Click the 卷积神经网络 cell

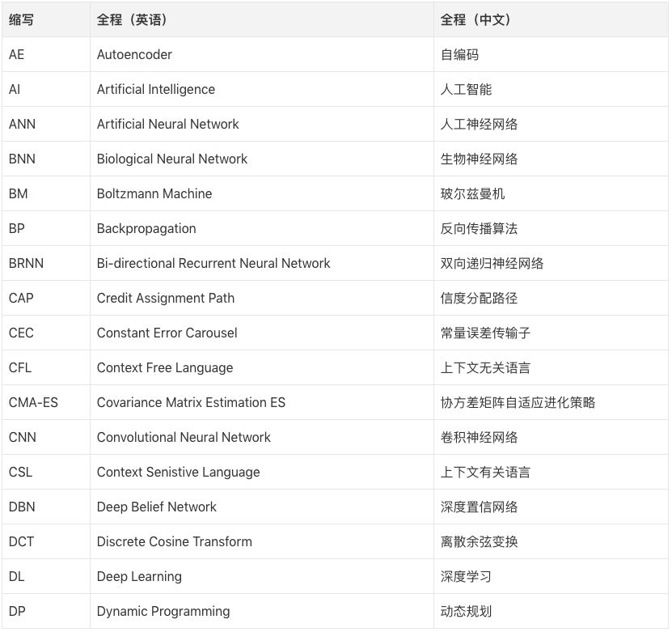551,437
